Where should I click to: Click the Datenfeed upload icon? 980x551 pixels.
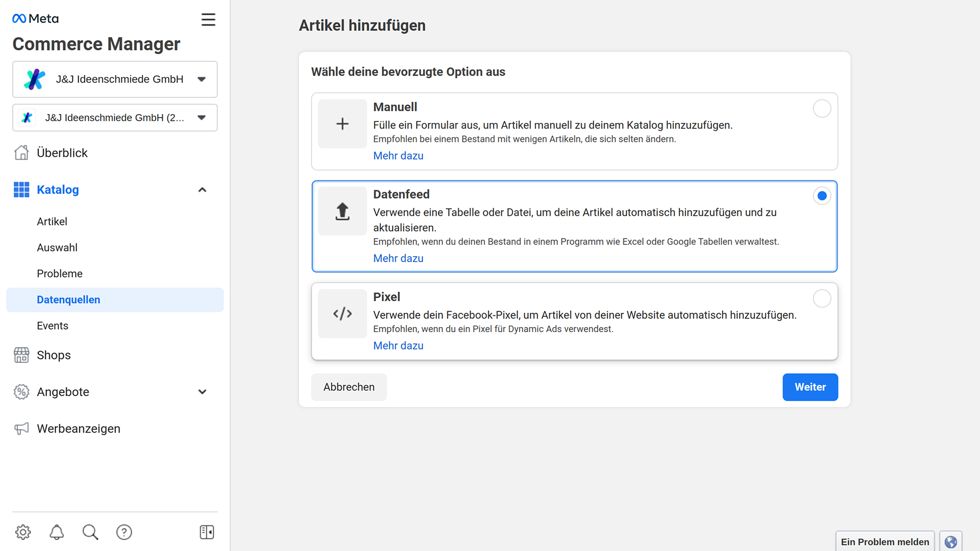[342, 211]
